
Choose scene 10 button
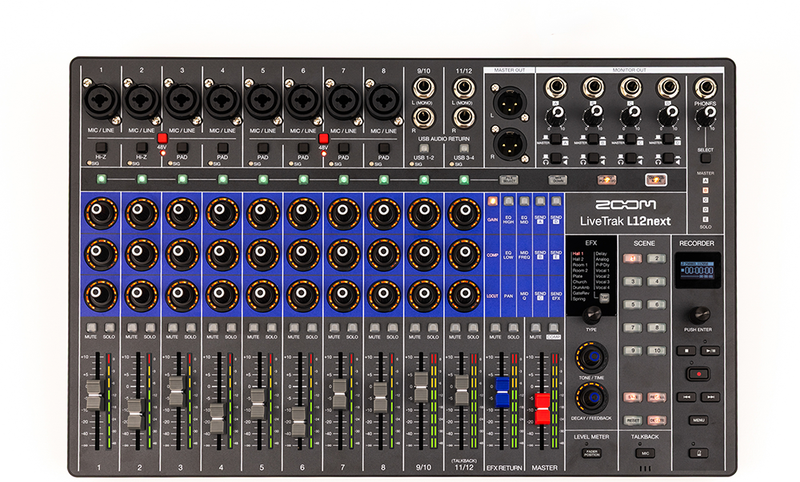click(x=657, y=350)
